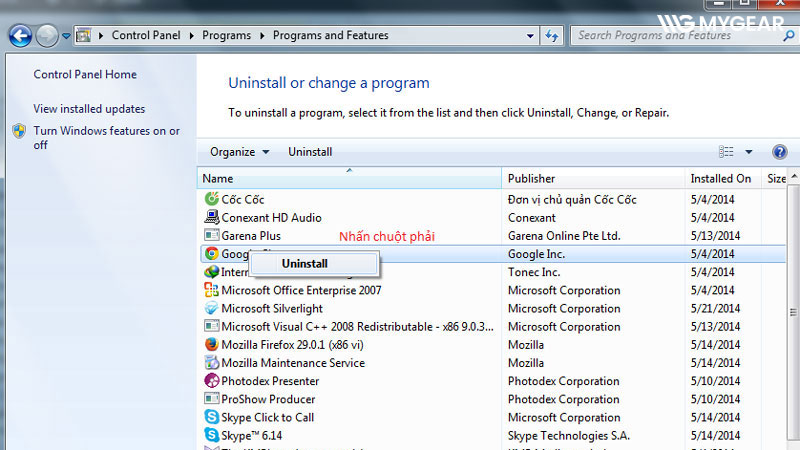800x450 pixels.
Task: Select the Google Chrome icon in list
Action: click(211, 254)
